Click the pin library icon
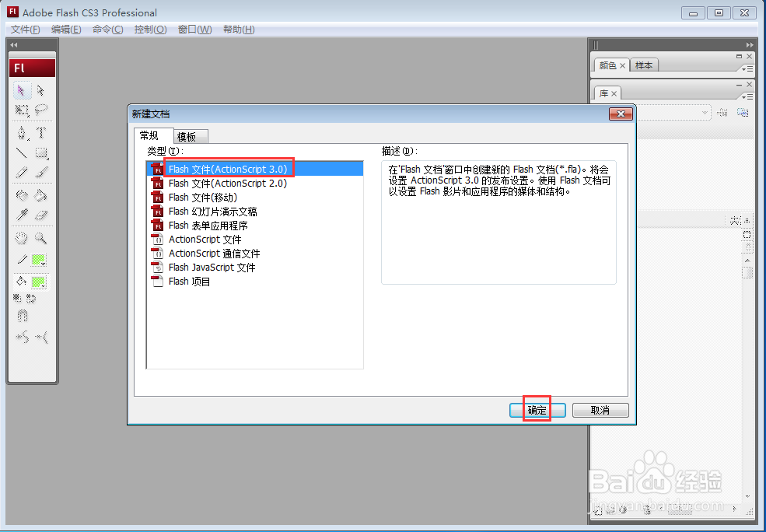Image resolution: width=766 pixels, height=532 pixels. tap(722, 113)
